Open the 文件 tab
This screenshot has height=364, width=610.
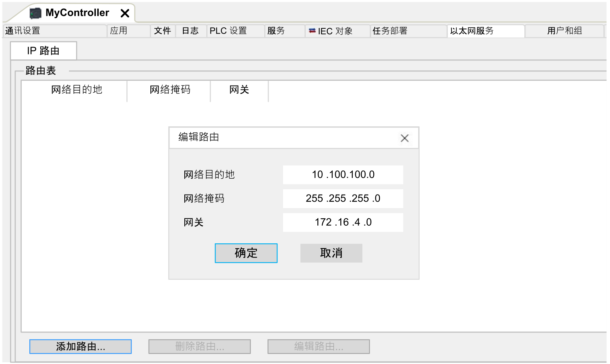[x=162, y=31]
